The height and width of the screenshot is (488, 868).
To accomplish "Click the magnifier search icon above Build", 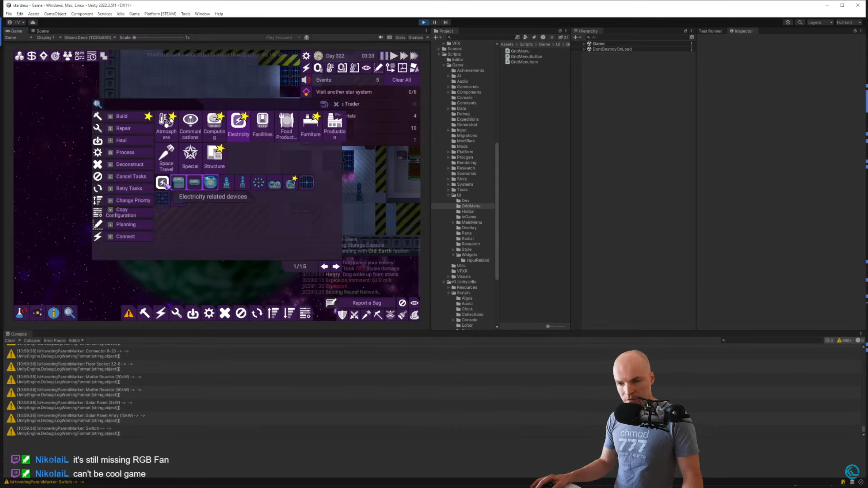I will pyautogui.click(x=97, y=104).
